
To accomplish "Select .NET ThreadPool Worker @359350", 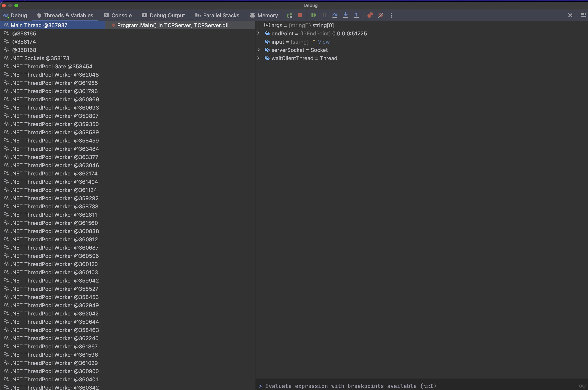I will pos(52,124).
